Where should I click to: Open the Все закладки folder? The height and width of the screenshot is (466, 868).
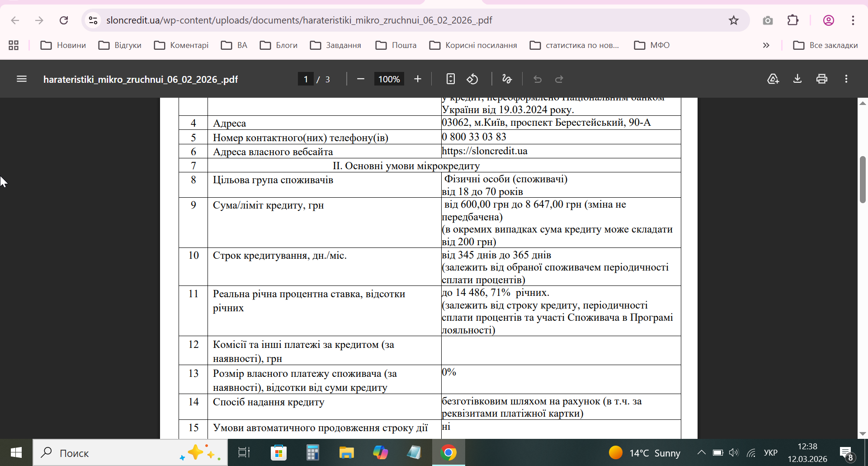826,45
